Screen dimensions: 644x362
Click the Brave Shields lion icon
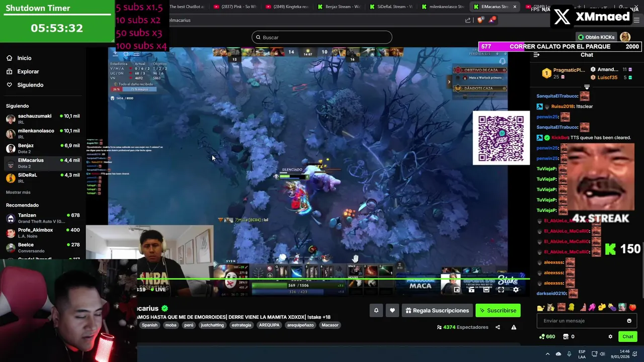point(480,20)
